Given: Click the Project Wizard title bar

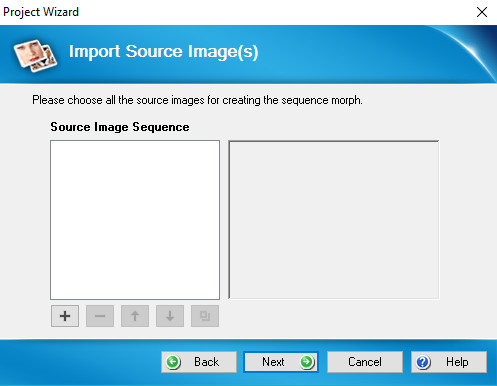Looking at the screenshot, I should point(233,12).
